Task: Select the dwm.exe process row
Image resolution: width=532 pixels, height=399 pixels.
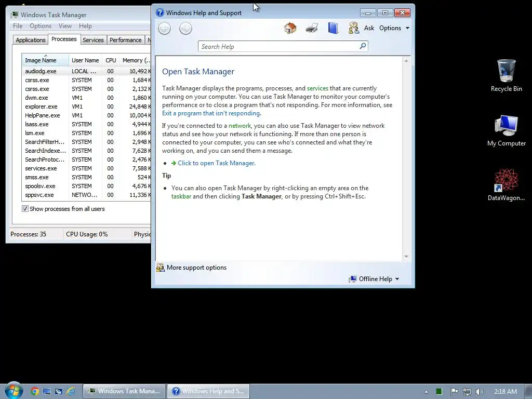Action: coord(87,98)
